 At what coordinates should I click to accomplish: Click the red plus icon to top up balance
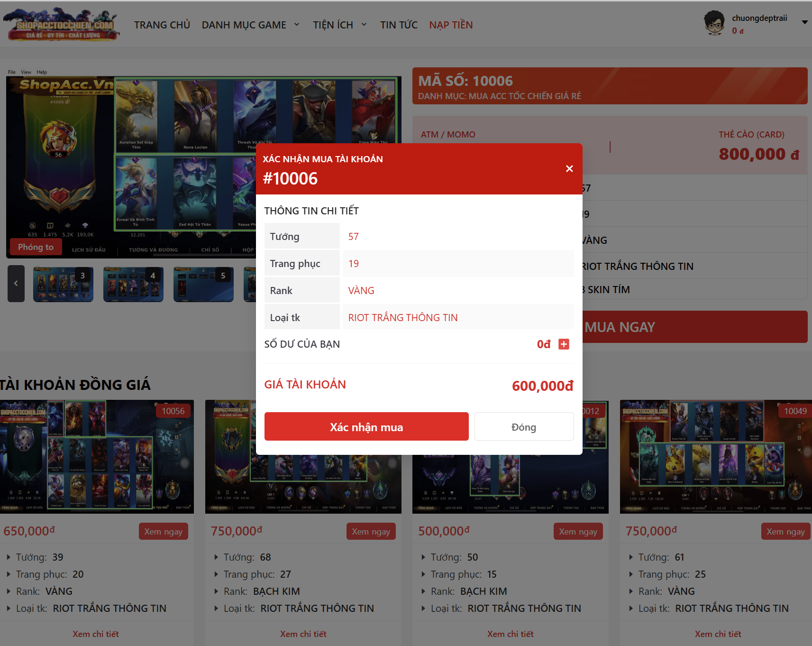tap(564, 344)
